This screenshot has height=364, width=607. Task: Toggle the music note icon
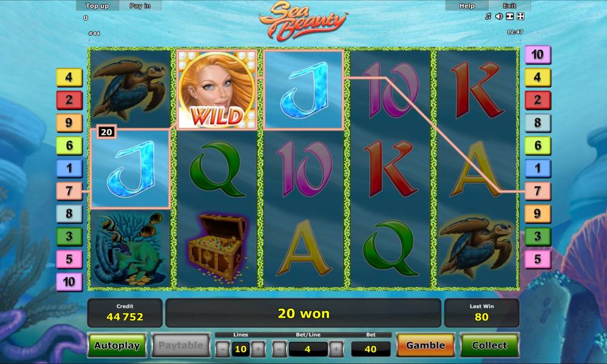point(488,16)
